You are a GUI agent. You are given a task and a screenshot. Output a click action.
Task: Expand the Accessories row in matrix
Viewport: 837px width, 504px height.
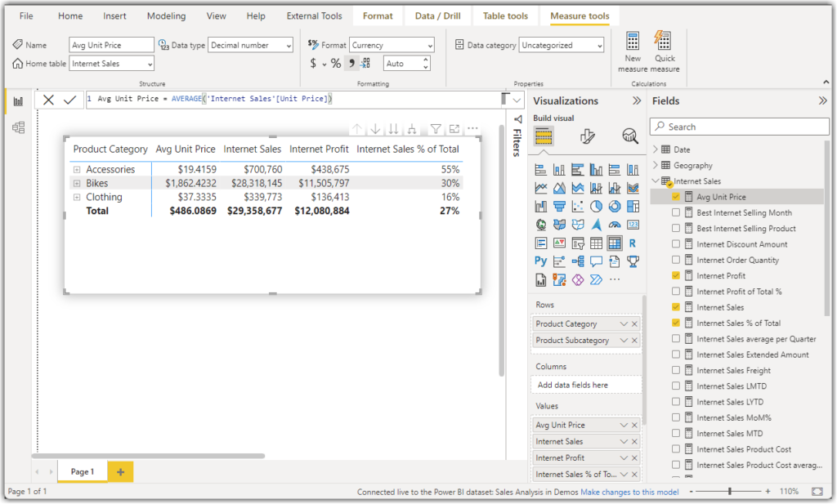tap(77, 170)
